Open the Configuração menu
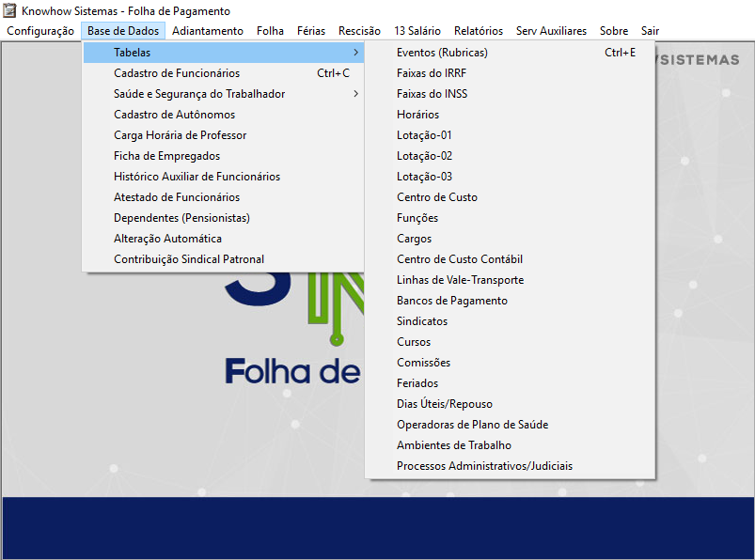 click(x=40, y=31)
